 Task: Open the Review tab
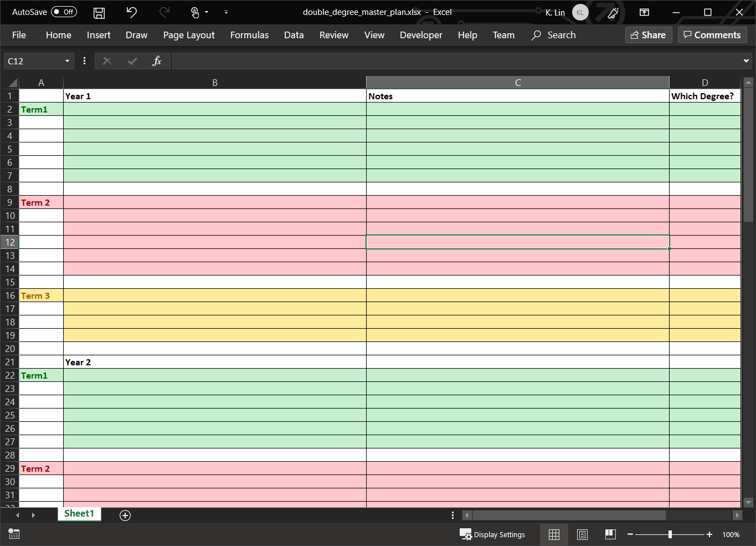[x=334, y=35]
